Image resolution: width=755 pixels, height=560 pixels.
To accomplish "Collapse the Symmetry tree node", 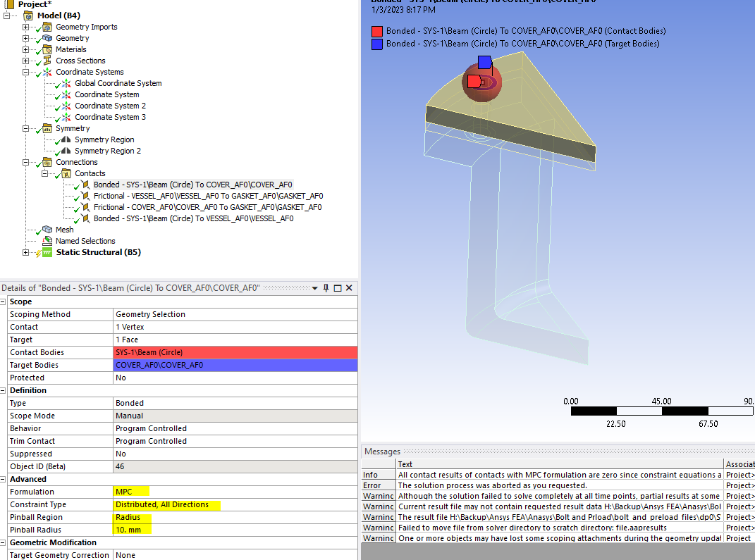I will point(25,128).
